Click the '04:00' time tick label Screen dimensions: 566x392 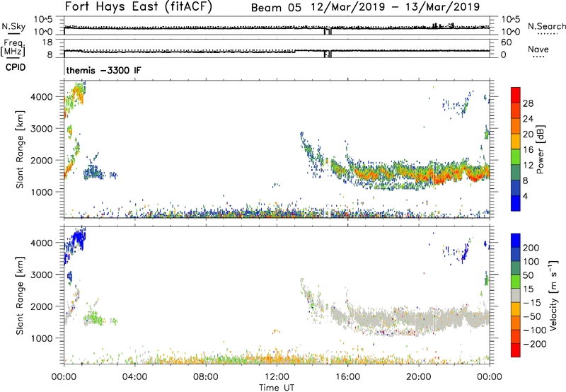point(134,377)
